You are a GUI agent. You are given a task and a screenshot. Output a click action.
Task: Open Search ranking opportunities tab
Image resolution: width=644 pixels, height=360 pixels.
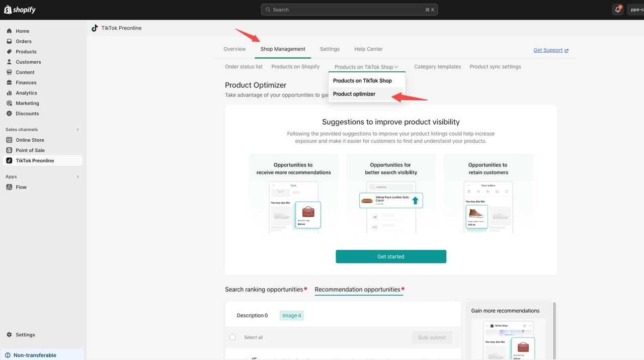[x=264, y=290]
